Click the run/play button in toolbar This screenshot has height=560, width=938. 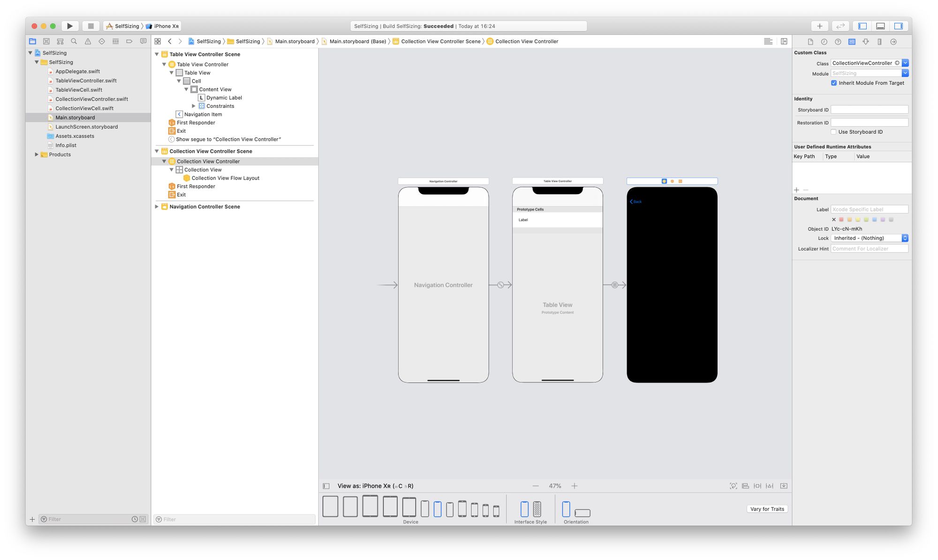click(x=69, y=26)
